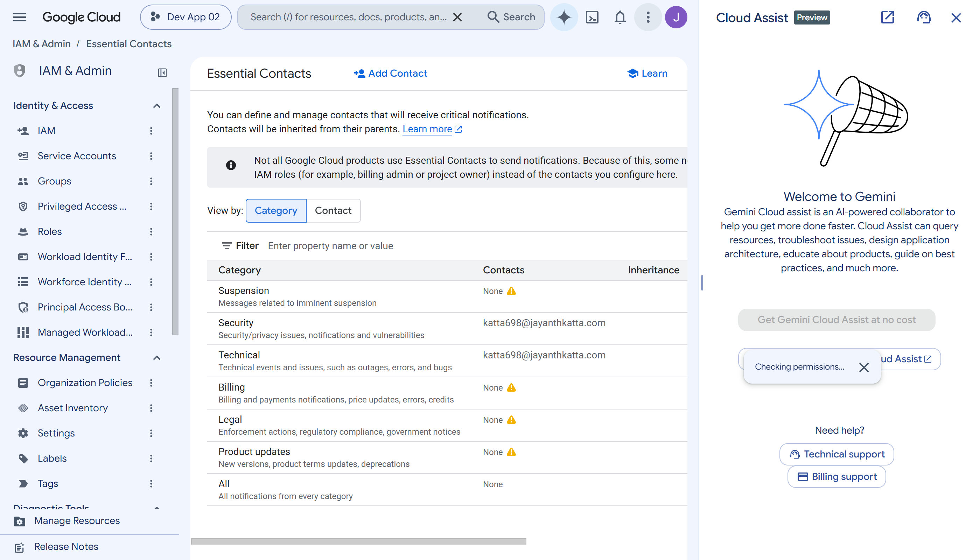Click the sidebar vertical scrollbar
The height and width of the screenshot is (560, 980).
(175, 211)
